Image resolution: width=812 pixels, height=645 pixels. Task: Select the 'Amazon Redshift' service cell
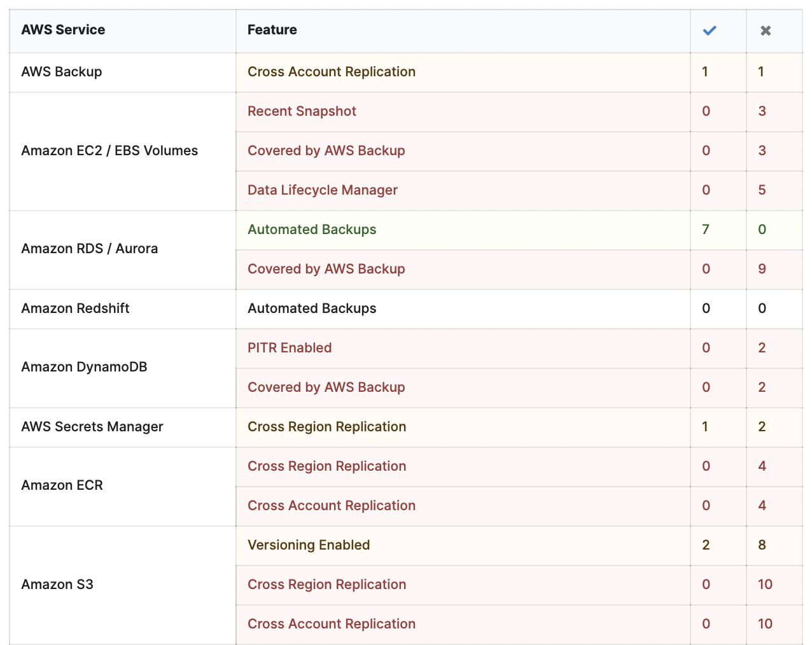pyautogui.click(x=123, y=309)
